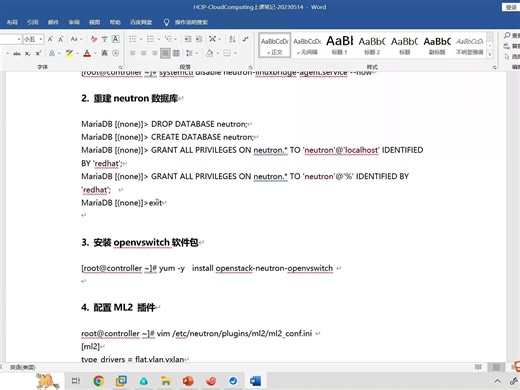Open the 布局 Layout tab

[12, 22]
